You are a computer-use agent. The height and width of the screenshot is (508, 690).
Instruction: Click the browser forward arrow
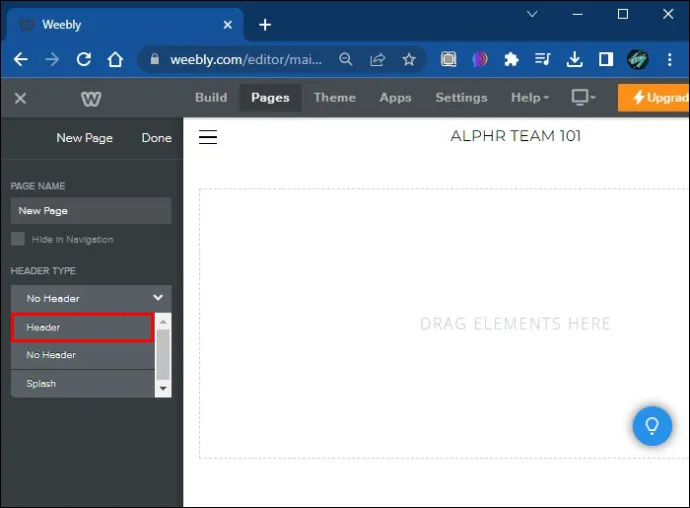[x=52, y=59]
